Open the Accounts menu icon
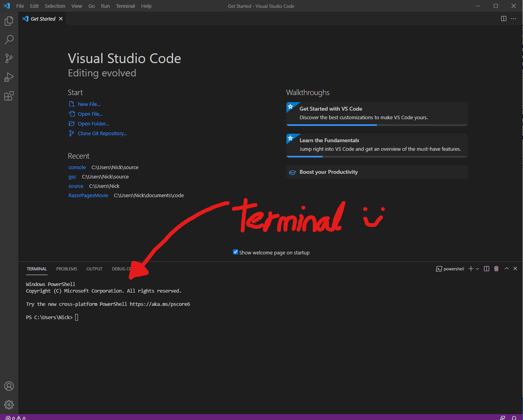523x420 pixels. (9, 386)
